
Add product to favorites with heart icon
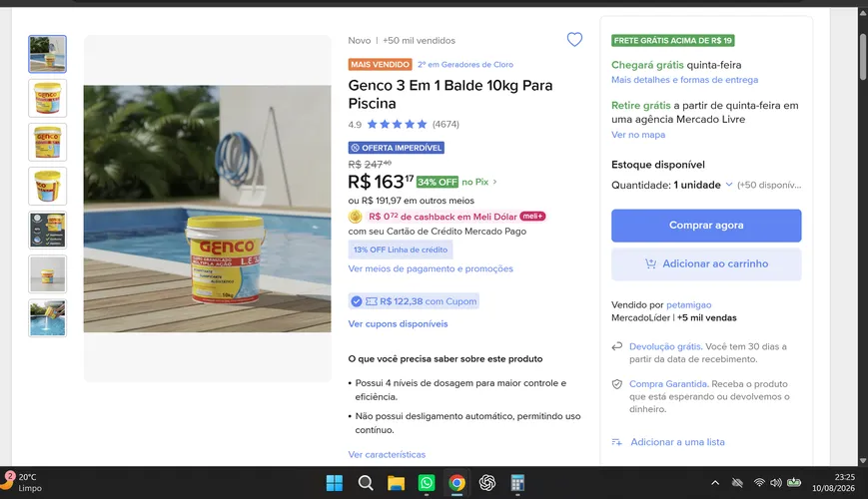pos(574,39)
